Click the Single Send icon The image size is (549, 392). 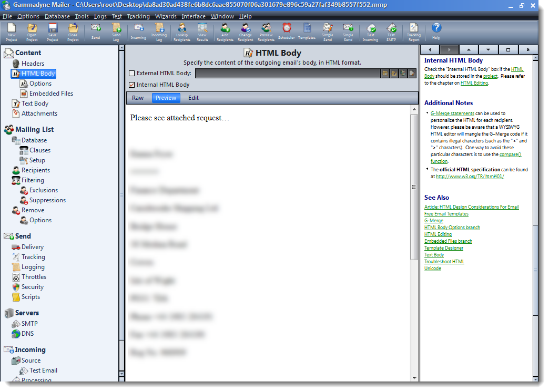pos(348,32)
